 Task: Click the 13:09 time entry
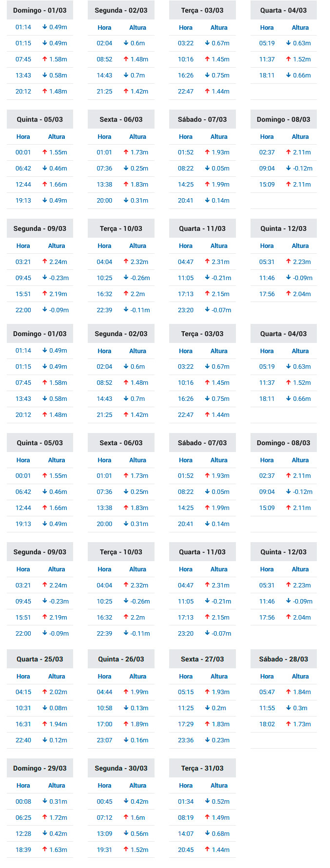click(104, 833)
